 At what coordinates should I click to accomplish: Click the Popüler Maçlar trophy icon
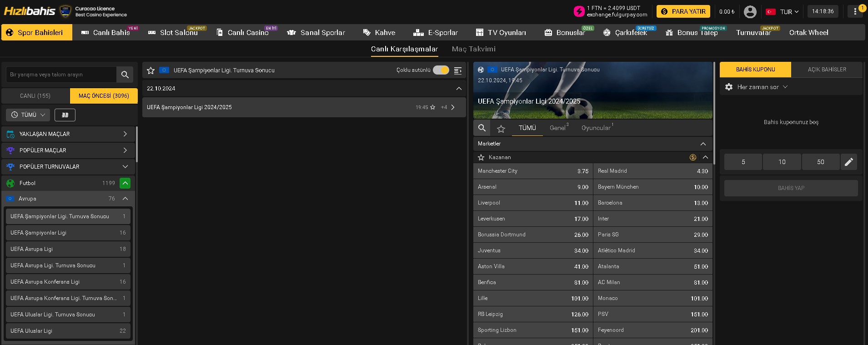coord(10,150)
